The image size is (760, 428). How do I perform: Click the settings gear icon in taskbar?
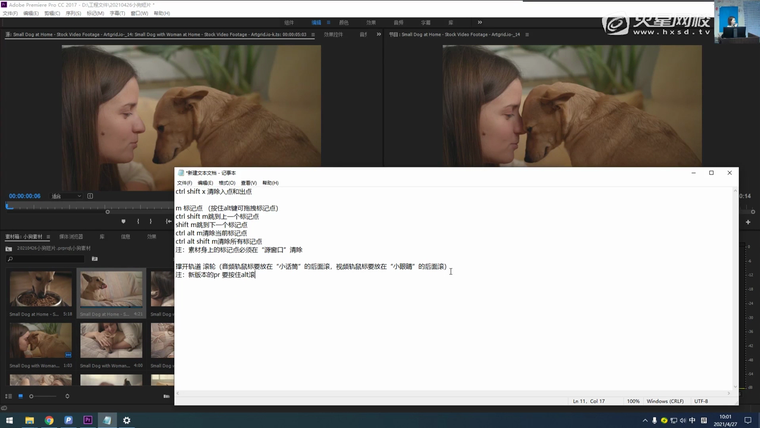tap(126, 420)
